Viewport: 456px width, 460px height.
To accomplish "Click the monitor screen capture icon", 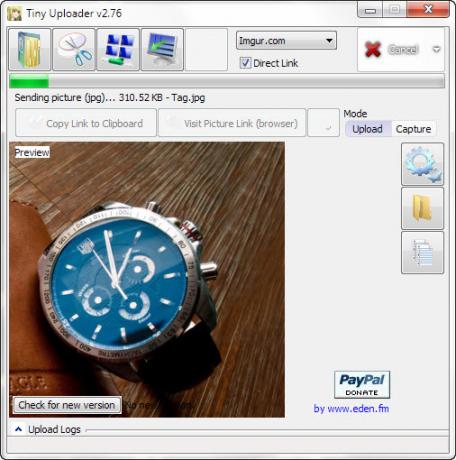I will (162, 50).
